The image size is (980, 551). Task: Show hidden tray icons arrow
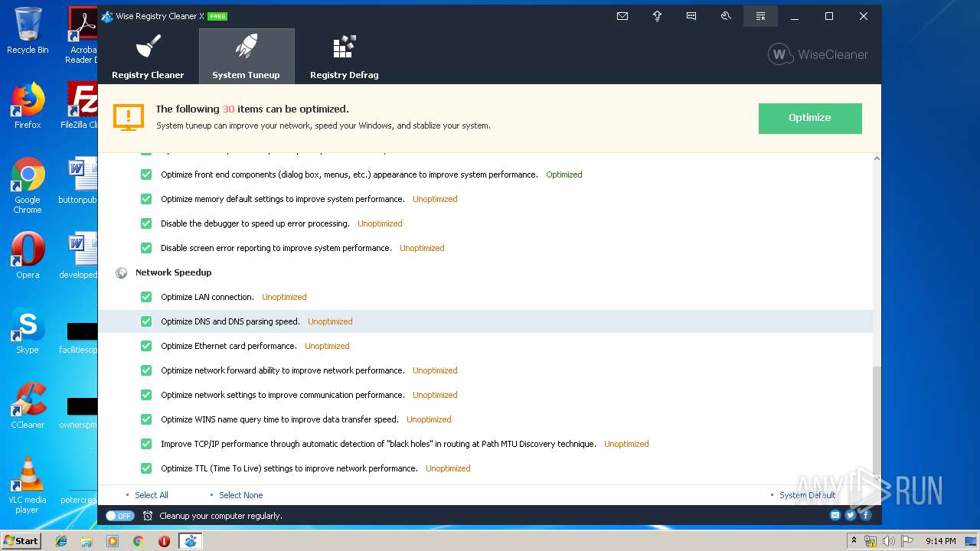(x=854, y=541)
